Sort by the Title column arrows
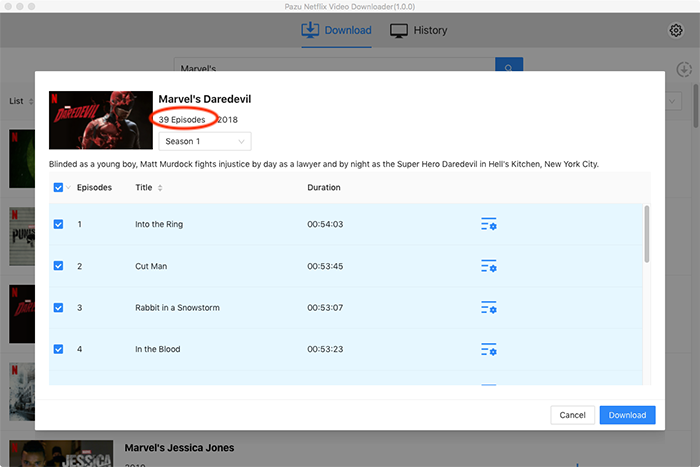 160,188
